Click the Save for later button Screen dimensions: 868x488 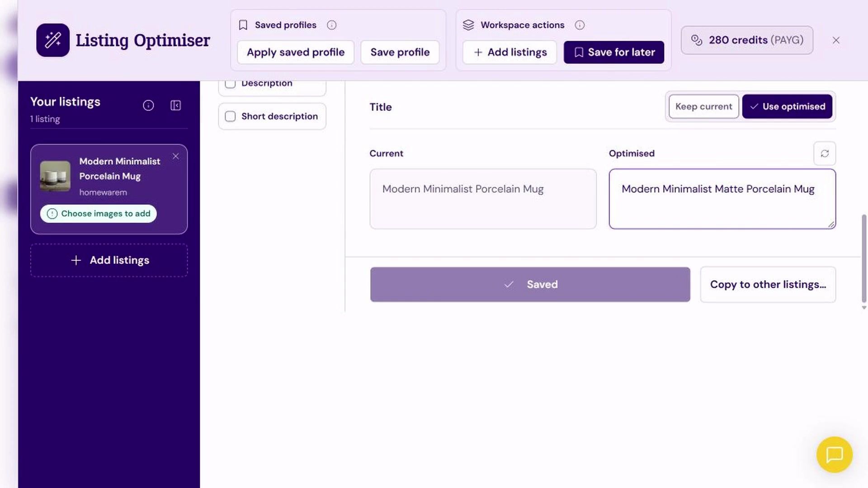pyautogui.click(x=614, y=52)
